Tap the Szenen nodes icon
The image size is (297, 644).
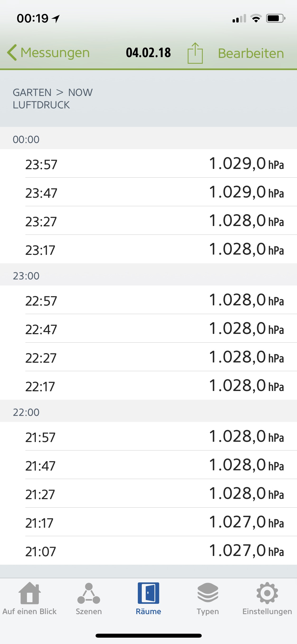[x=89, y=594]
